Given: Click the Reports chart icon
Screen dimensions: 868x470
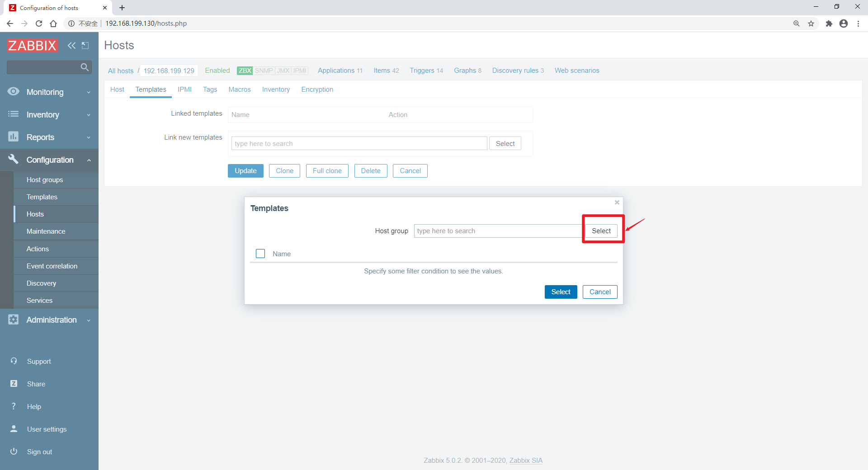Looking at the screenshot, I should pyautogui.click(x=14, y=136).
